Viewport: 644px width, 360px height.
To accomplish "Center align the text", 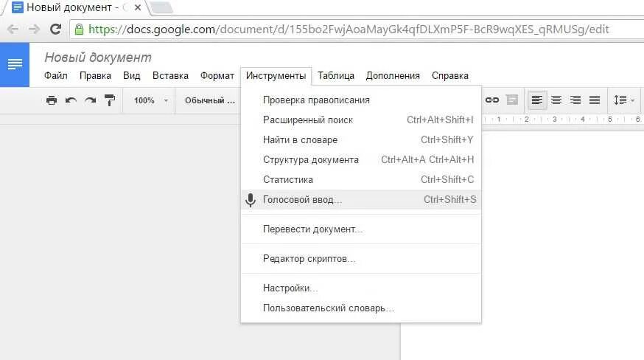I will point(556,100).
